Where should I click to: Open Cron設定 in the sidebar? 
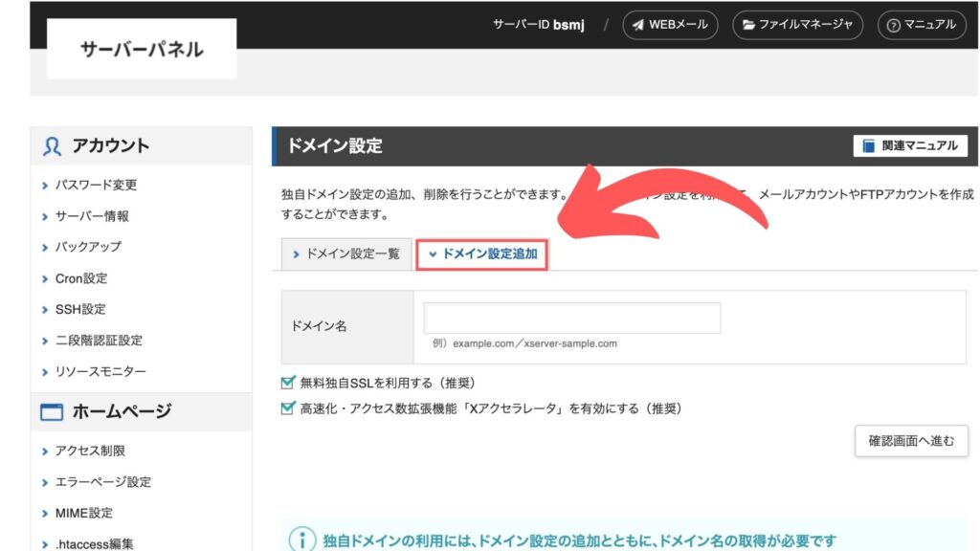point(81,278)
